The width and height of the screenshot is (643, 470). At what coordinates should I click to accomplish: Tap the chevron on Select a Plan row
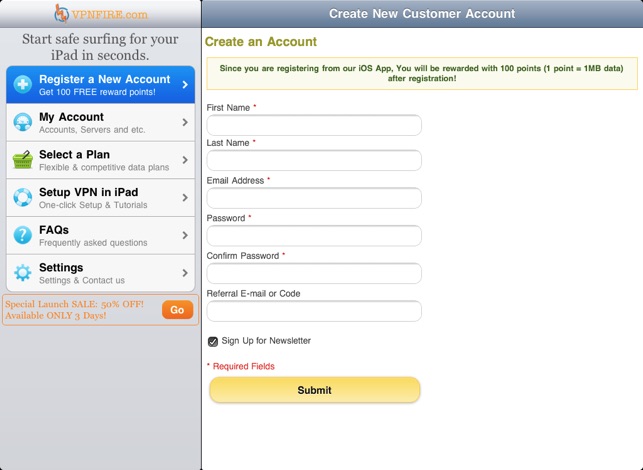point(185,160)
